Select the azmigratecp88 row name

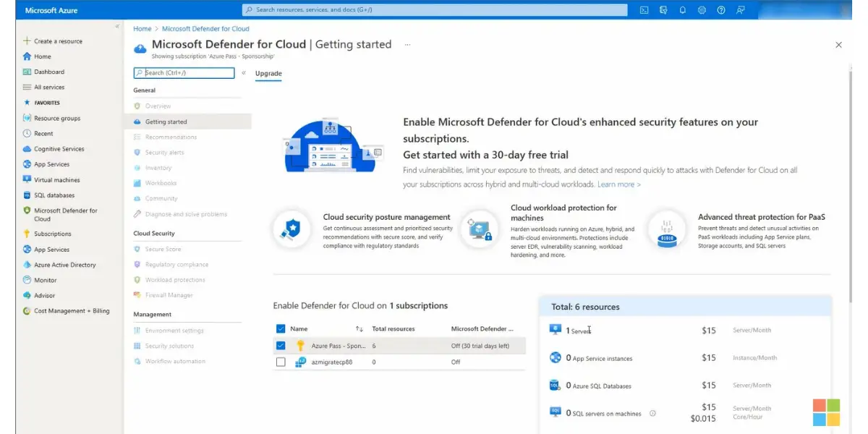[x=333, y=362]
